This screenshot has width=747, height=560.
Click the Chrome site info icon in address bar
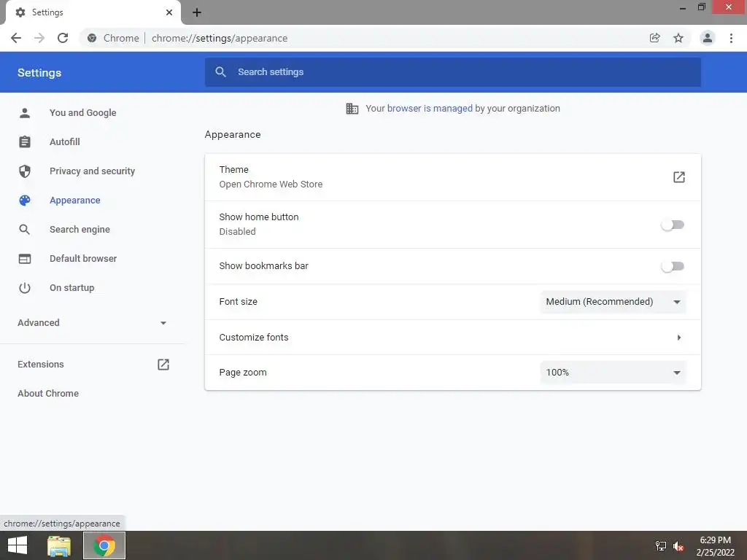(92, 38)
